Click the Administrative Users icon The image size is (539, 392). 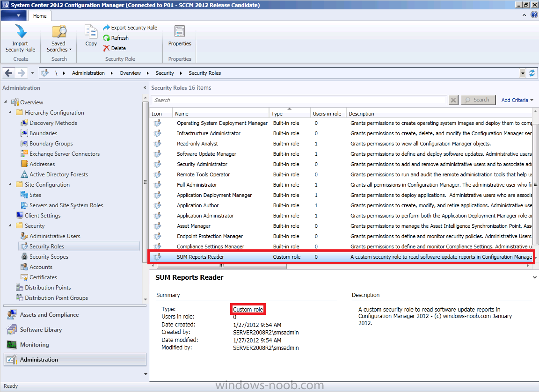[24, 236]
